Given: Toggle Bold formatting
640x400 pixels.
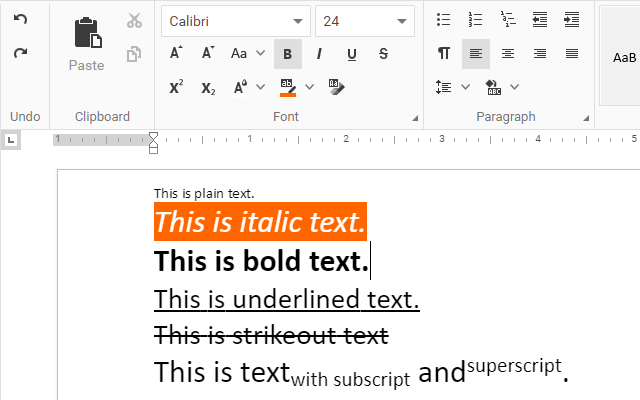Looking at the screenshot, I should (288, 54).
